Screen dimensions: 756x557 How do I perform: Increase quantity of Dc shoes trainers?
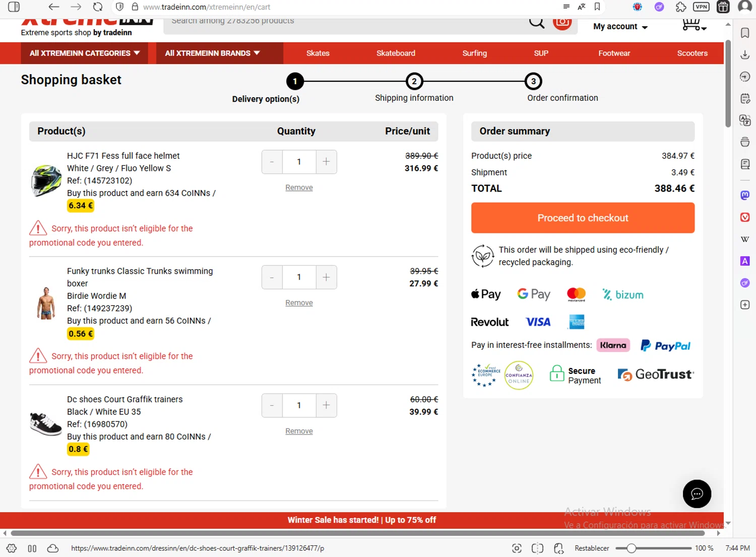tap(326, 405)
